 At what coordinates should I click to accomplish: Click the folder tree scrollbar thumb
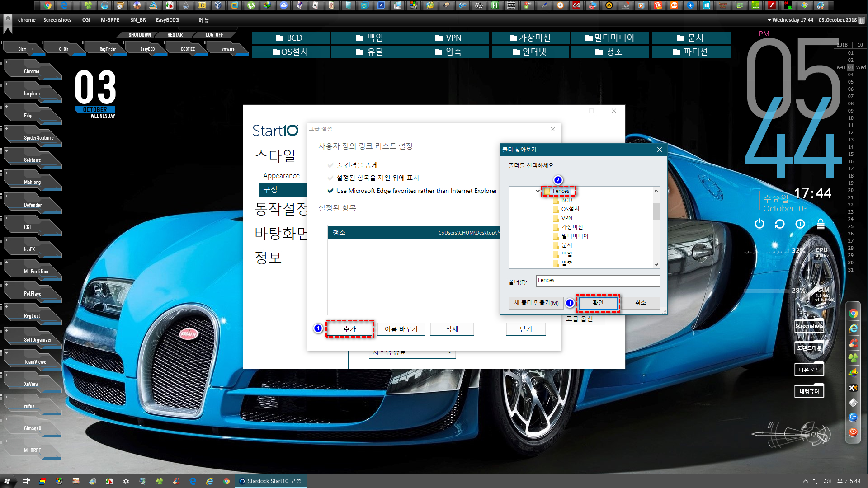coord(656,211)
